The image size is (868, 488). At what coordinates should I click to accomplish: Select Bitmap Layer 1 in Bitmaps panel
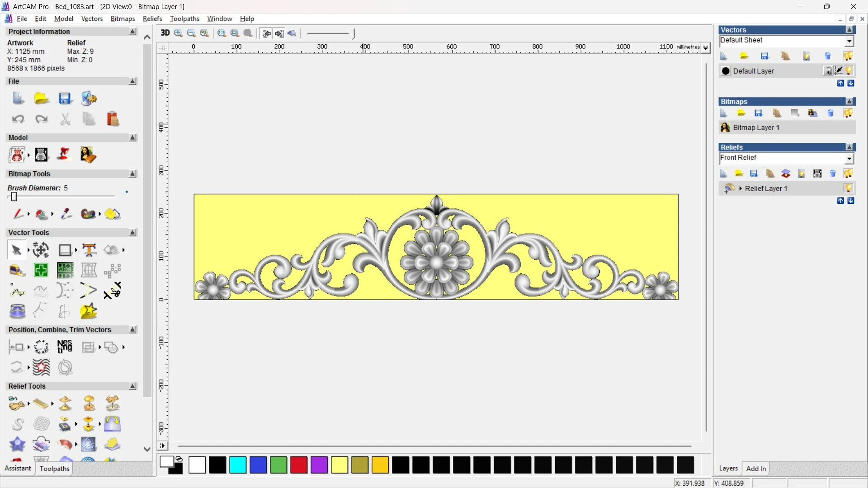point(756,127)
